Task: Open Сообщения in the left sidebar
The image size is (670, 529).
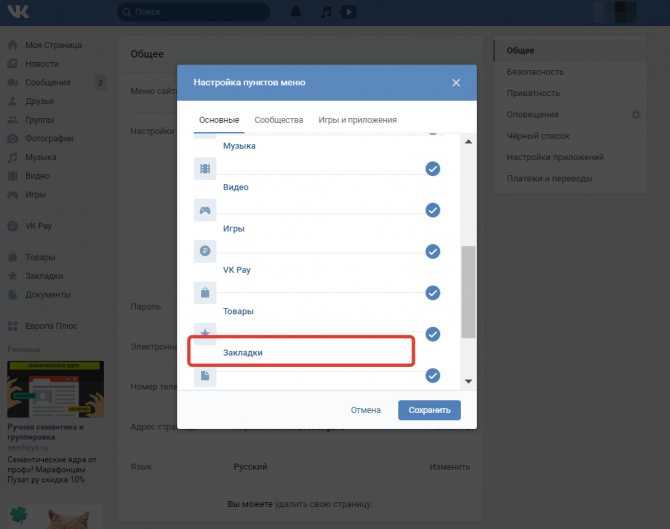Action: click(48, 82)
